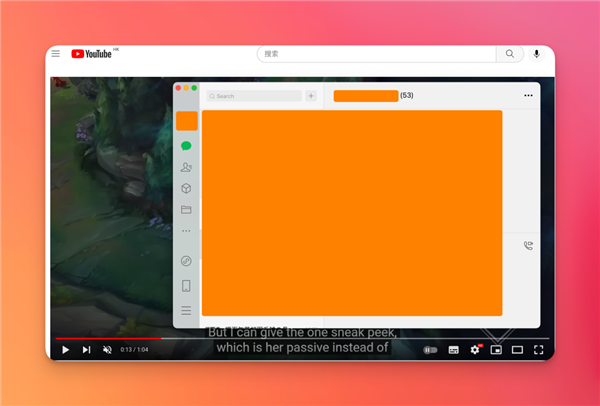The width and height of the screenshot is (600, 406).
Task: Toggle the autoplay switch
Action: pos(430,350)
